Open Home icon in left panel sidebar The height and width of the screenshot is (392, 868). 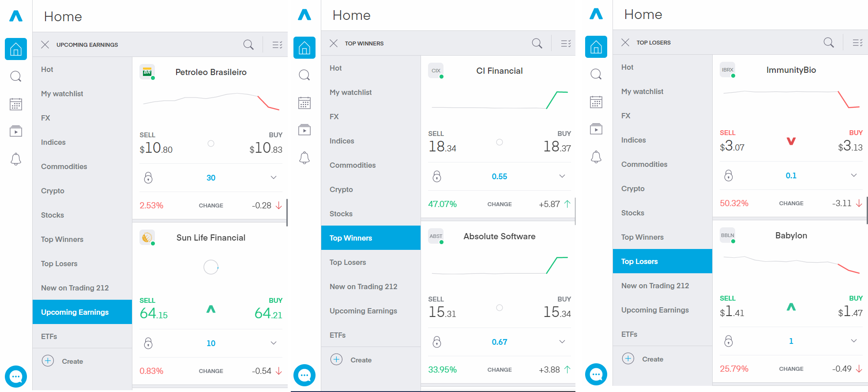coord(16,49)
